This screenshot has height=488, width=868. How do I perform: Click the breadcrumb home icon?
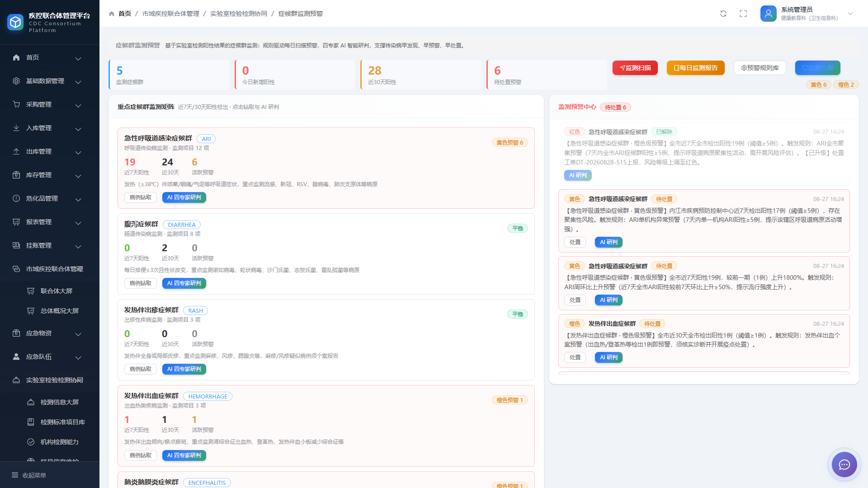[112, 14]
